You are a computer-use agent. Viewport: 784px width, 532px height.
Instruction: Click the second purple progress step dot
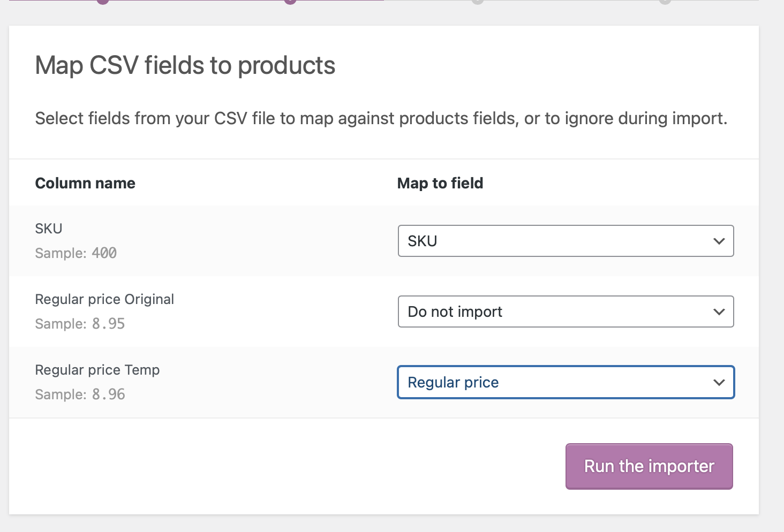click(x=290, y=2)
